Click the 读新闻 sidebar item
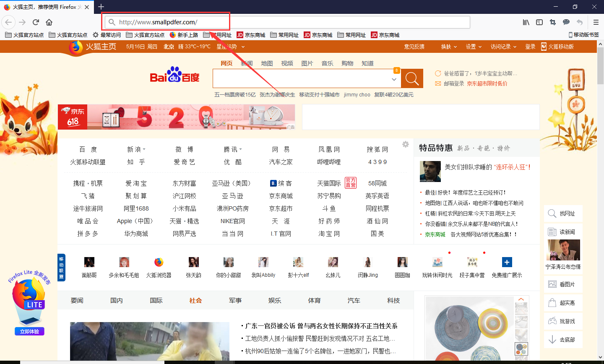604x364 pixels. (563, 232)
